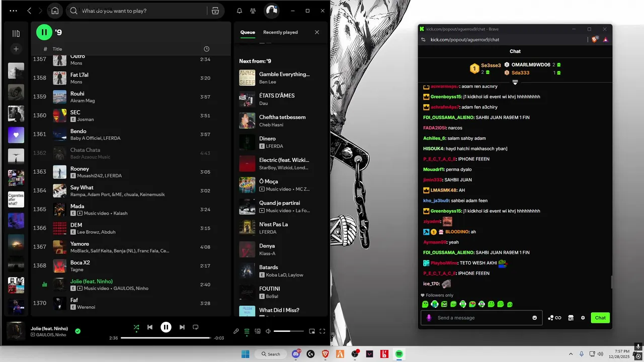Go back in Spotify navigation
Image resolution: width=644 pixels, height=362 pixels.
[x=29, y=11]
